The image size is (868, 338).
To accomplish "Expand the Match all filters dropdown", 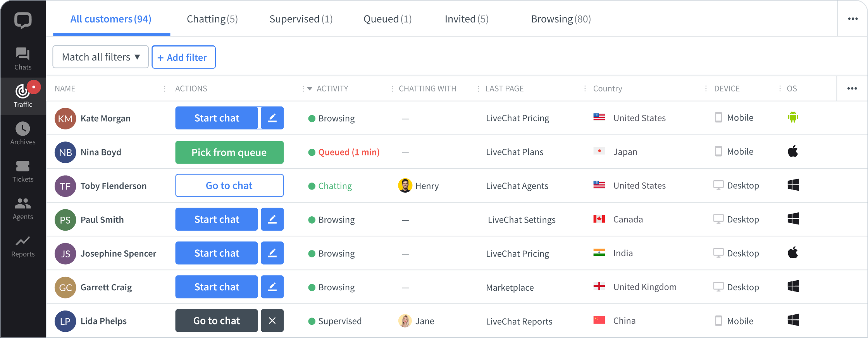I will pyautogui.click(x=100, y=57).
